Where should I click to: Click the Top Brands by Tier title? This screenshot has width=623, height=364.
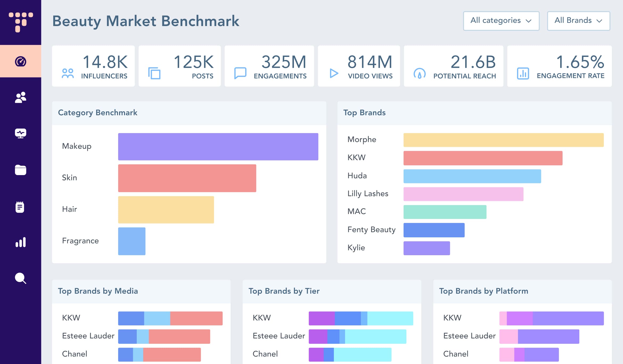[284, 291]
